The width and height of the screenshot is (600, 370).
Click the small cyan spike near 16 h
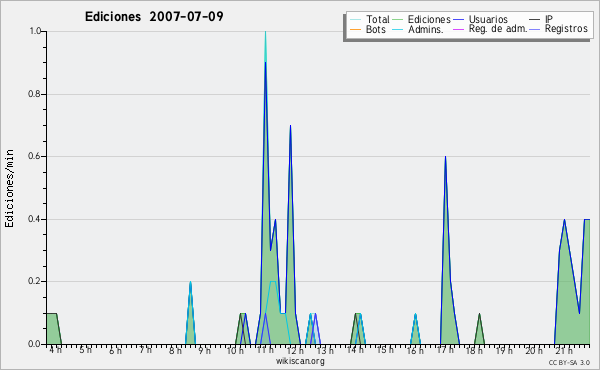(415, 329)
